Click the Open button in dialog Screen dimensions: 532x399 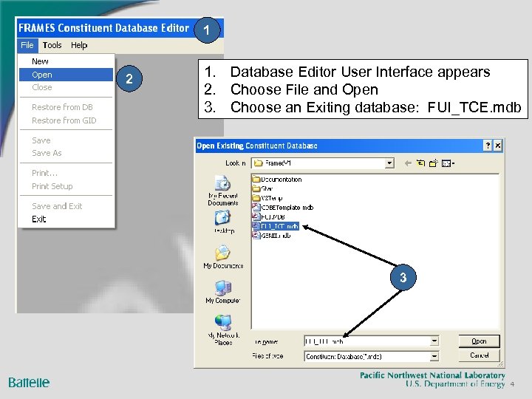(479, 341)
